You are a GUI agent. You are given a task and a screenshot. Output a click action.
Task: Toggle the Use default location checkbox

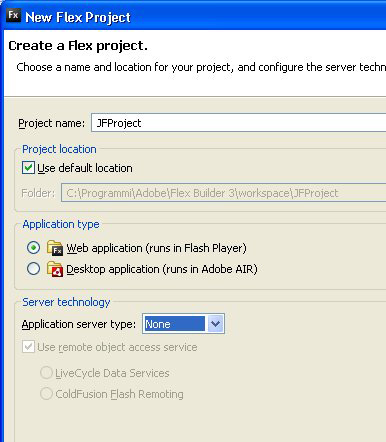28,168
